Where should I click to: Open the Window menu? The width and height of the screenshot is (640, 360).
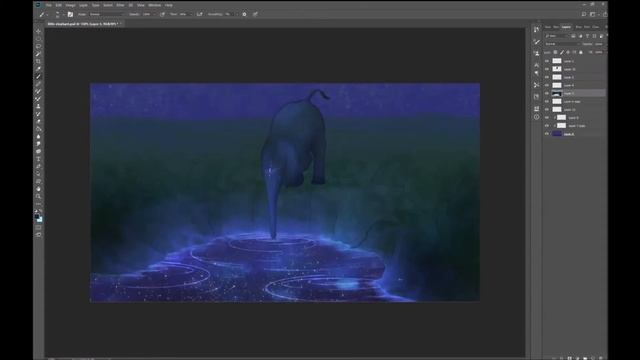click(155, 5)
